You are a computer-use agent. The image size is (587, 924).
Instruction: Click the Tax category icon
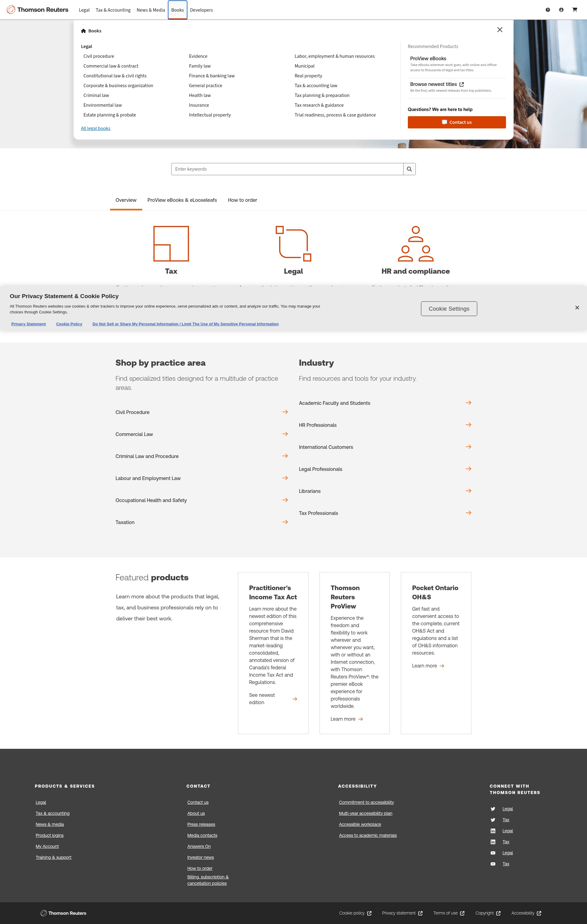click(x=171, y=244)
